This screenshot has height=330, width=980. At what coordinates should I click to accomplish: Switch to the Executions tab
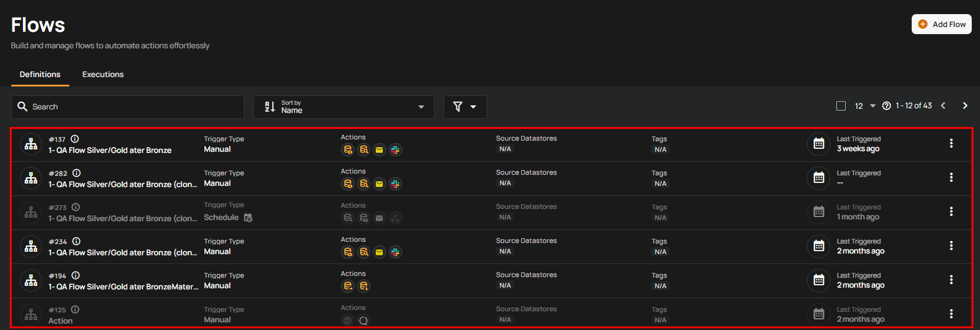coord(102,75)
